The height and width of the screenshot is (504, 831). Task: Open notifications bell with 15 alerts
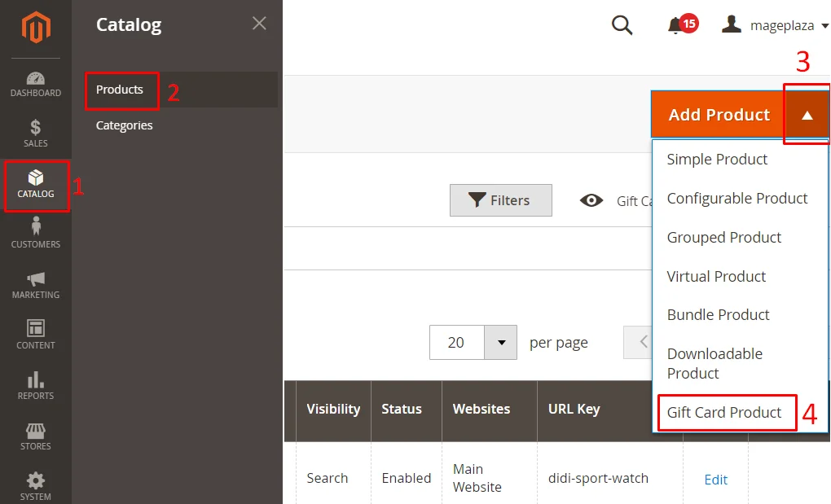[x=682, y=24]
